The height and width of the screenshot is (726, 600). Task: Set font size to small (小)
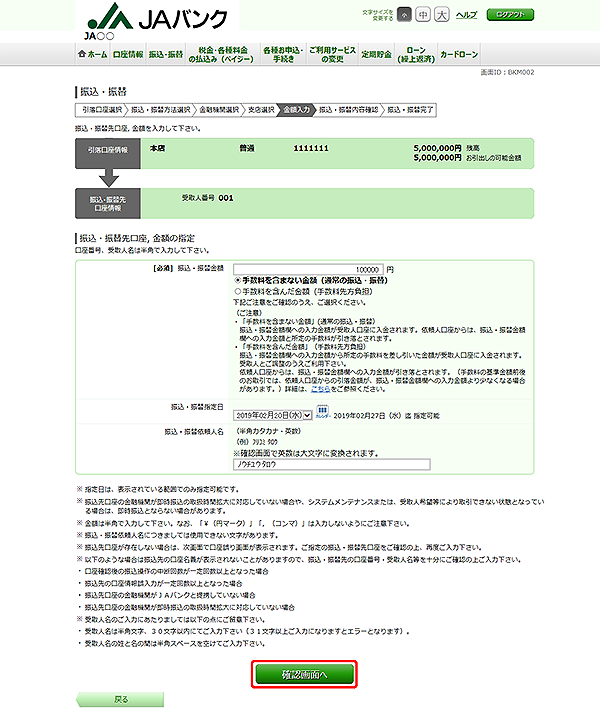click(x=404, y=16)
